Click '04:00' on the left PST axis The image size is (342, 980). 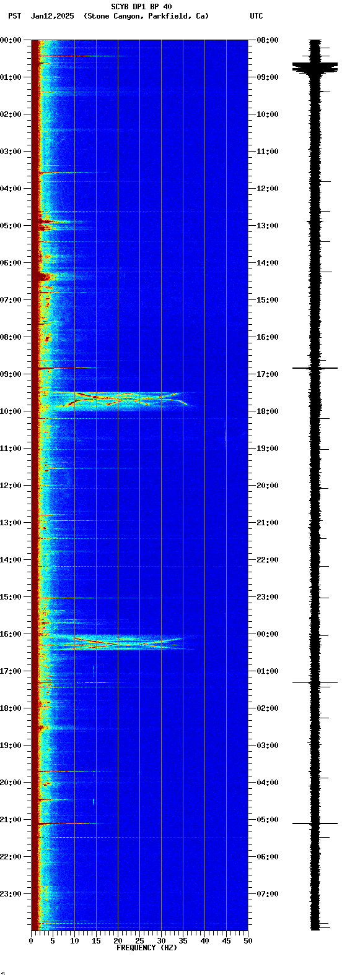click(11, 189)
